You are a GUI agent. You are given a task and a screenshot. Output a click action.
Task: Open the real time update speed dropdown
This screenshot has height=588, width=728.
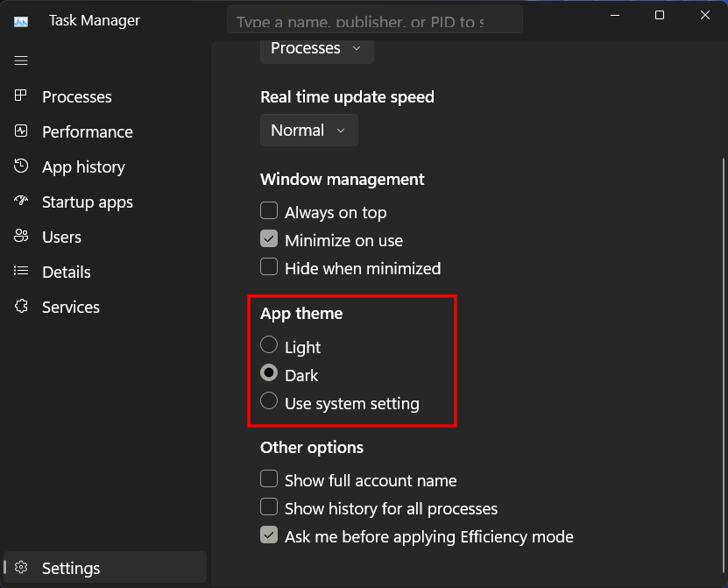coord(308,130)
